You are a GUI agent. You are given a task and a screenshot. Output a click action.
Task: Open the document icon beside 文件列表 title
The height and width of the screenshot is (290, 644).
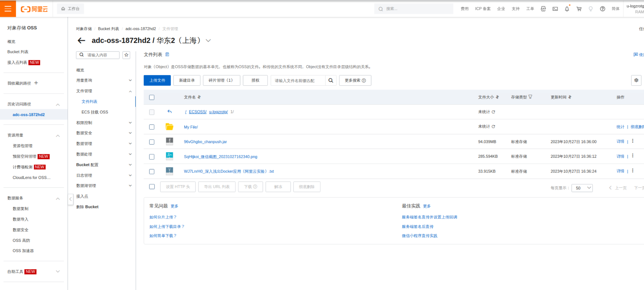[x=167, y=54]
